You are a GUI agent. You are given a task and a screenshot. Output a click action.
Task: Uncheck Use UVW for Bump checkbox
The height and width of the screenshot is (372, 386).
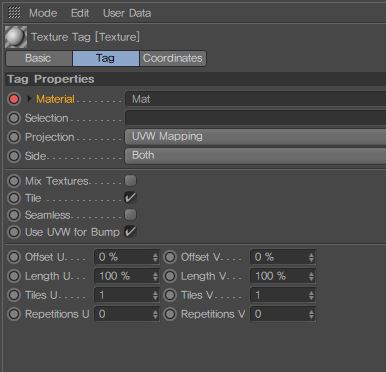tap(130, 231)
